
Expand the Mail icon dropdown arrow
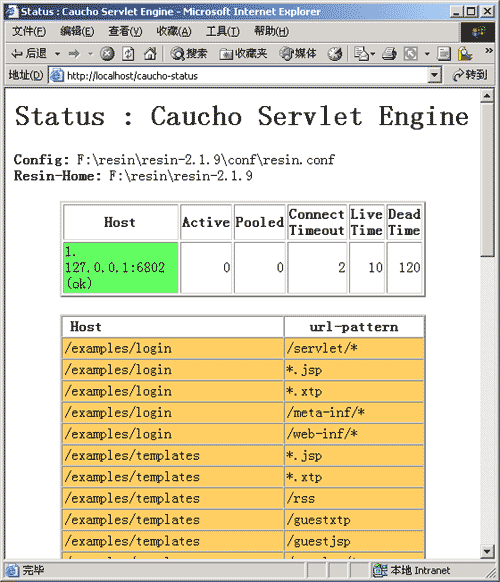pyautogui.click(x=373, y=54)
